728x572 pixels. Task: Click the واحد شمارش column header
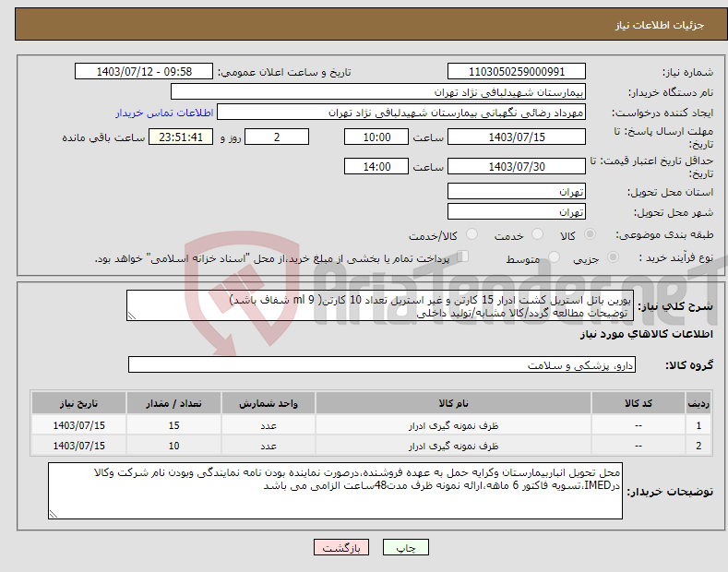(269, 403)
